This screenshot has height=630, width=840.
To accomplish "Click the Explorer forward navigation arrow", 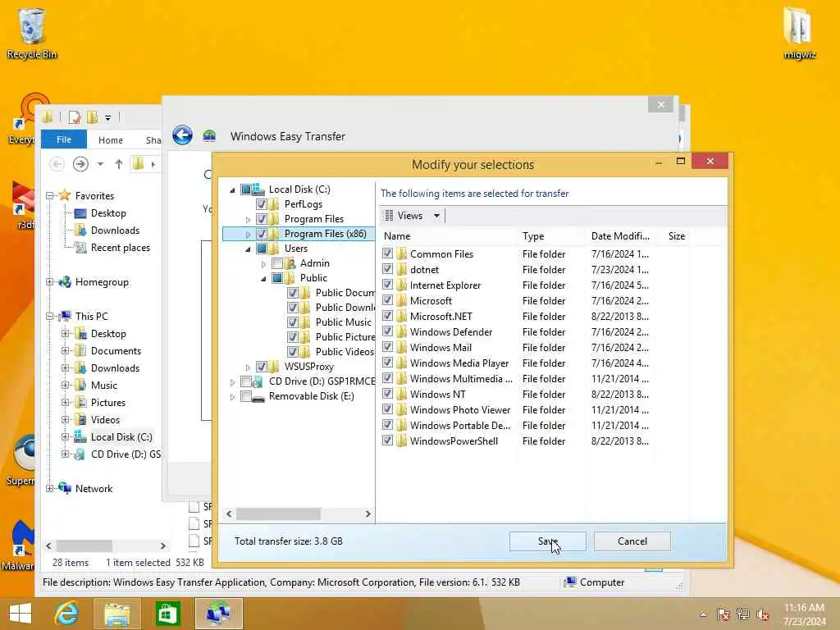I will (80, 163).
